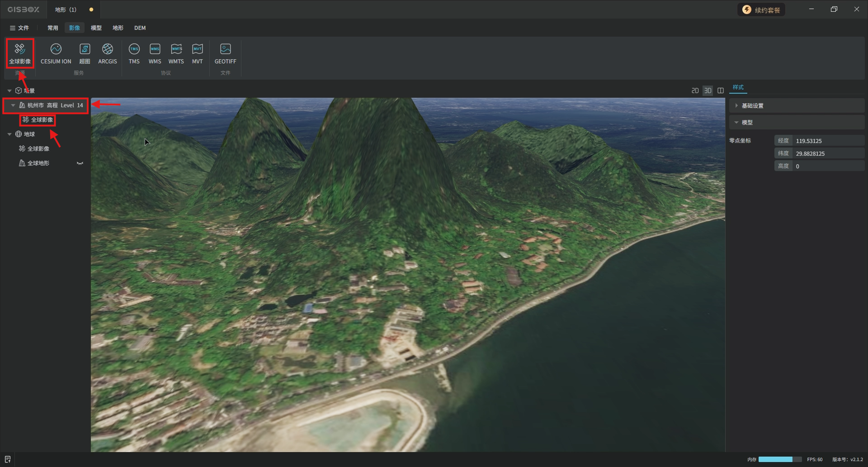
Task: Add an ARCGIS imagery service
Action: tap(108, 53)
